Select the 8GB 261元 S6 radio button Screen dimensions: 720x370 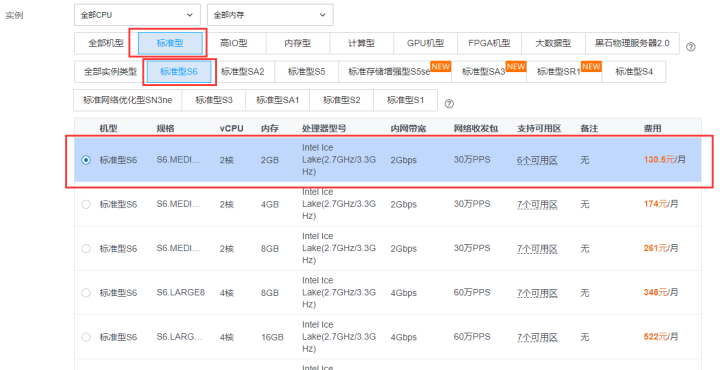pos(86,248)
